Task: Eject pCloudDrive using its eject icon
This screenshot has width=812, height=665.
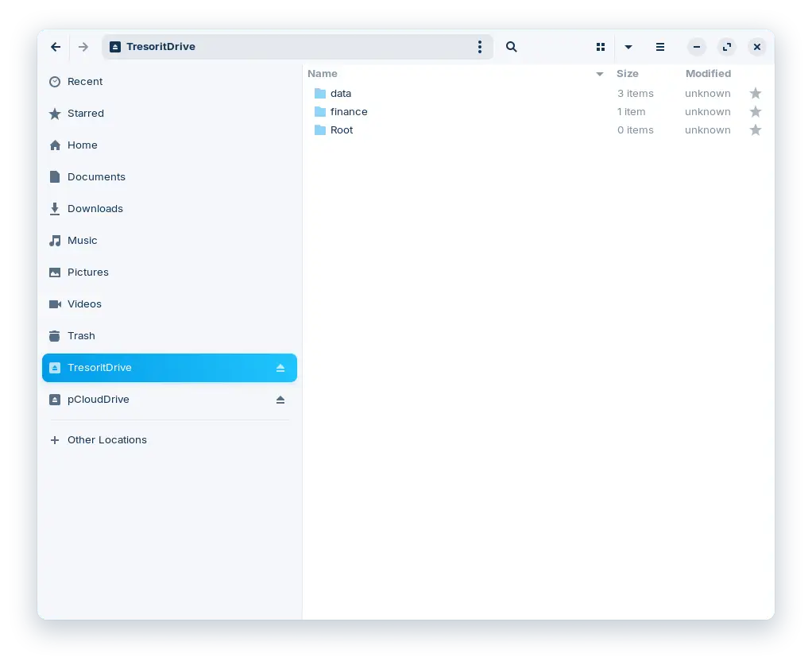Action: click(x=280, y=400)
